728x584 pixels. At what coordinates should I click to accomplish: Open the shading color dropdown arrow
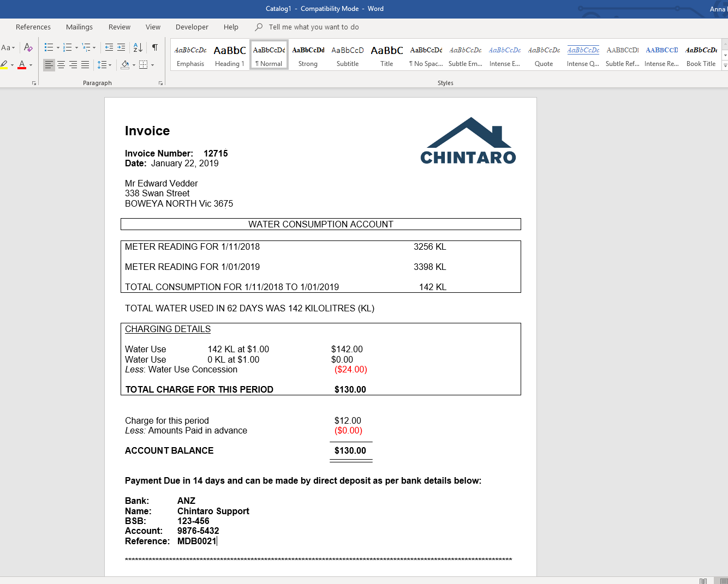(x=134, y=65)
